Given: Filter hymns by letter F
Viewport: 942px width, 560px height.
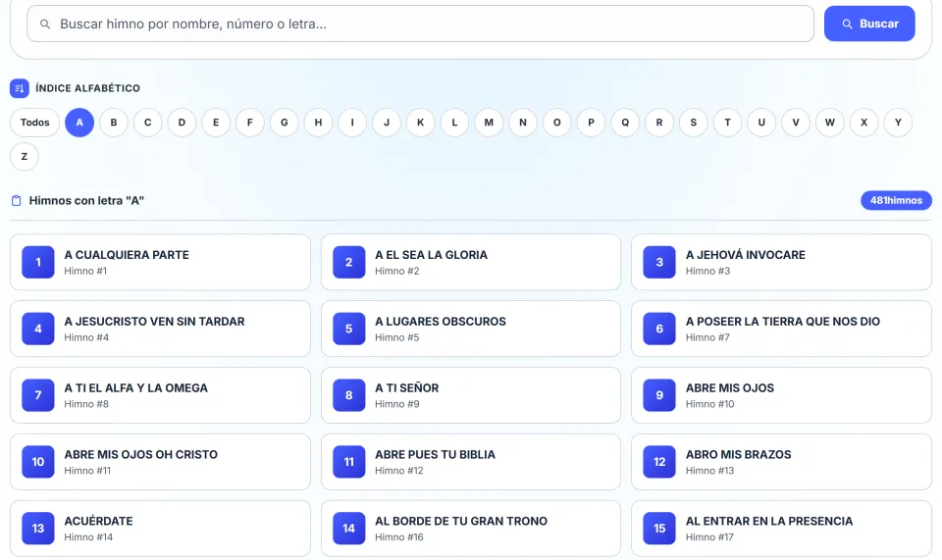Looking at the screenshot, I should click(250, 123).
